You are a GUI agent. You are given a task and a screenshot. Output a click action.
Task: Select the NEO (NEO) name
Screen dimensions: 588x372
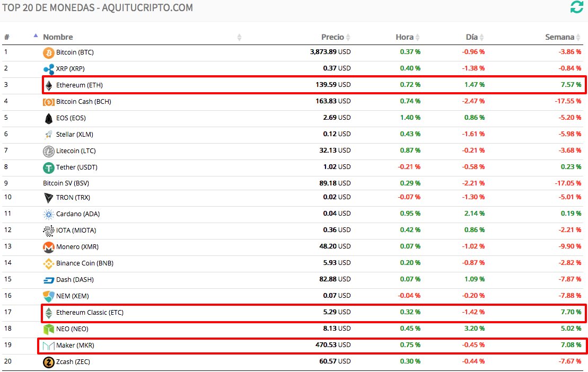(72, 329)
